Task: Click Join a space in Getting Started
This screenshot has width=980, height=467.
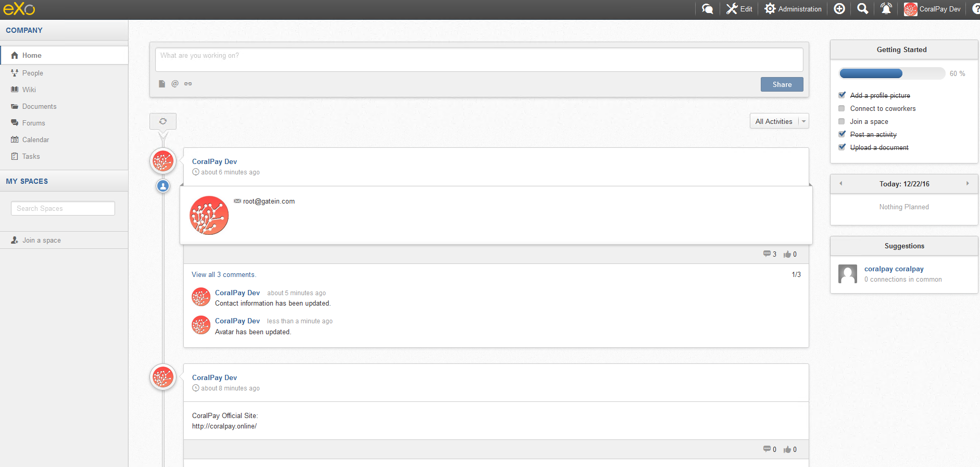Action: click(869, 121)
